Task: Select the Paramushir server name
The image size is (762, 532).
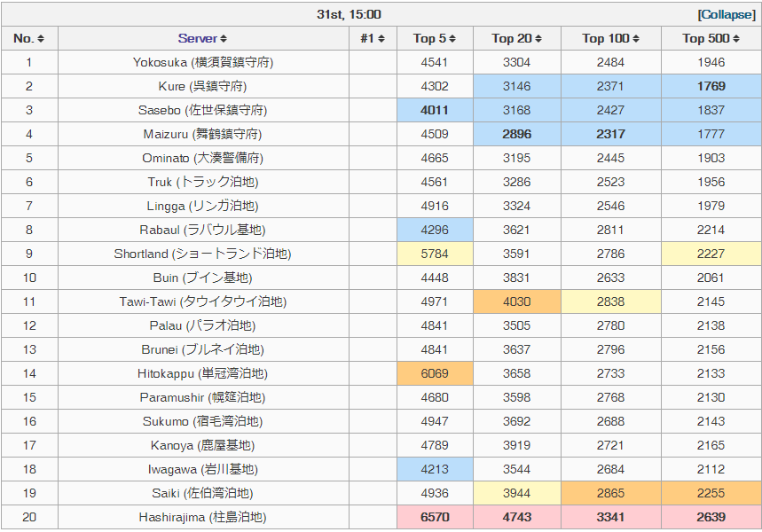Action: 202,397
